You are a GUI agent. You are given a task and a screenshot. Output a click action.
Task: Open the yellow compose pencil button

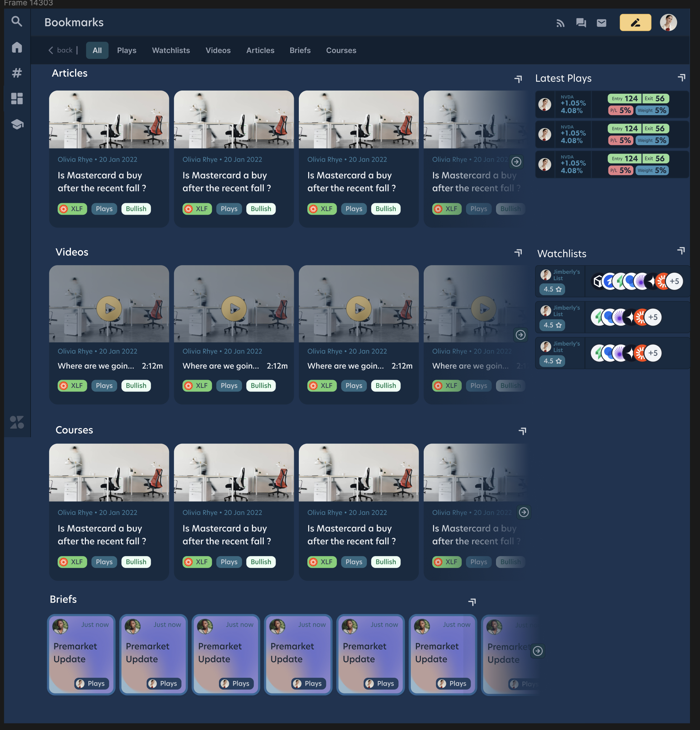pos(636,22)
